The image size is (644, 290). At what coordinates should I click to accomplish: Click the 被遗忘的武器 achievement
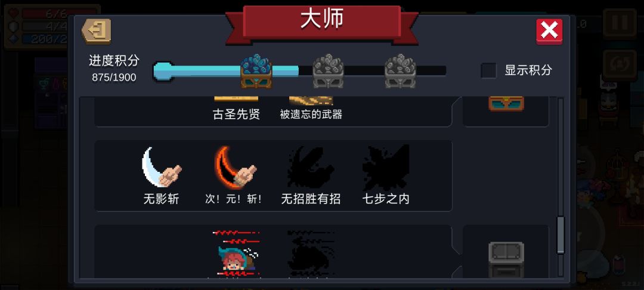311,115
